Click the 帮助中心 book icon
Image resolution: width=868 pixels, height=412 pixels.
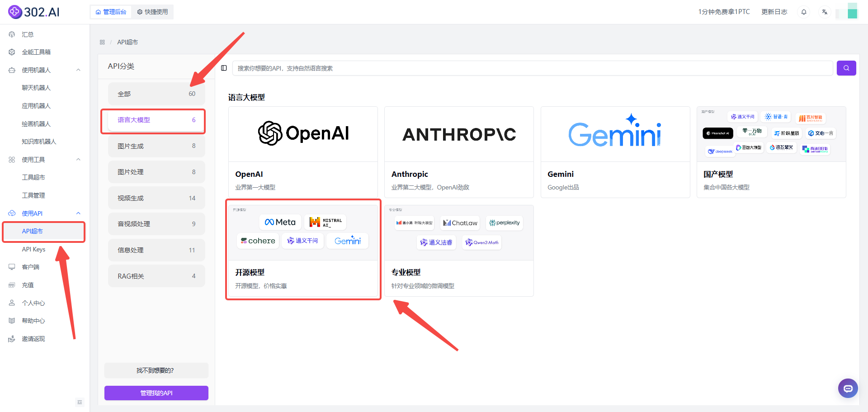[12, 321]
